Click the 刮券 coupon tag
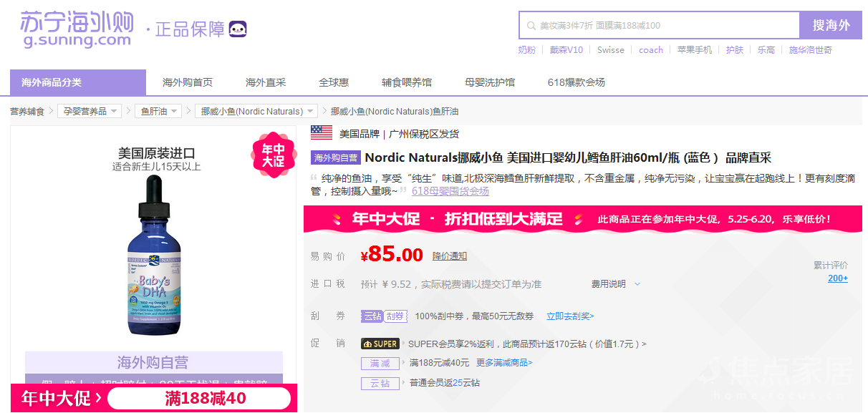 [395, 316]
